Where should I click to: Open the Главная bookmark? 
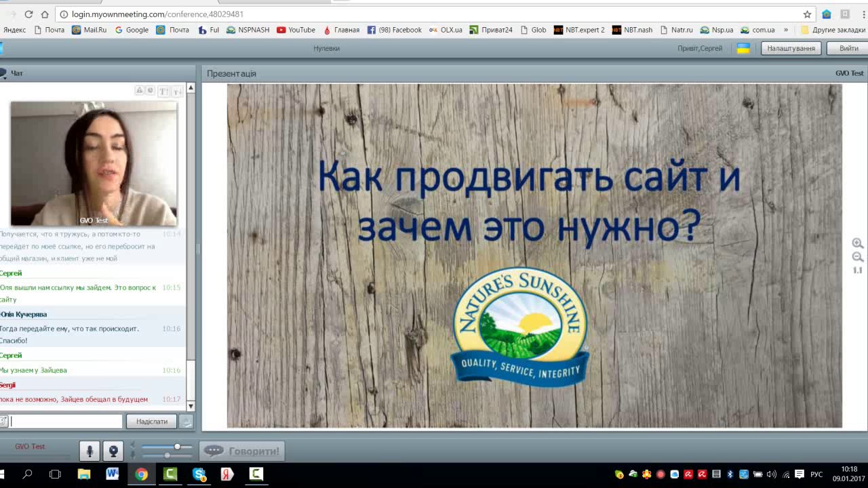pyautogui.click(x=341, y=30)
